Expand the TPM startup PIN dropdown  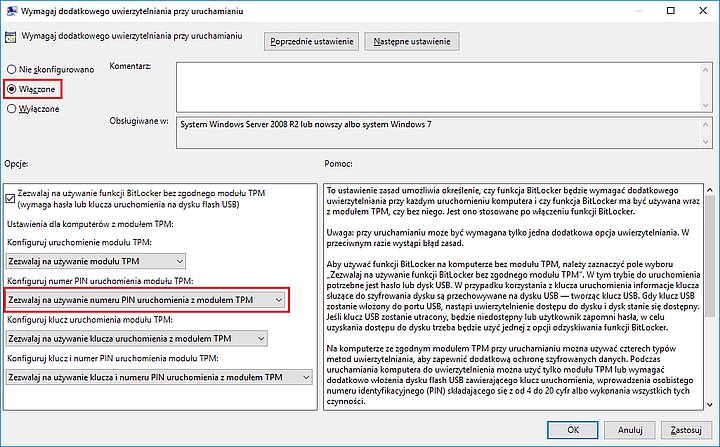(x=147, y=299)
